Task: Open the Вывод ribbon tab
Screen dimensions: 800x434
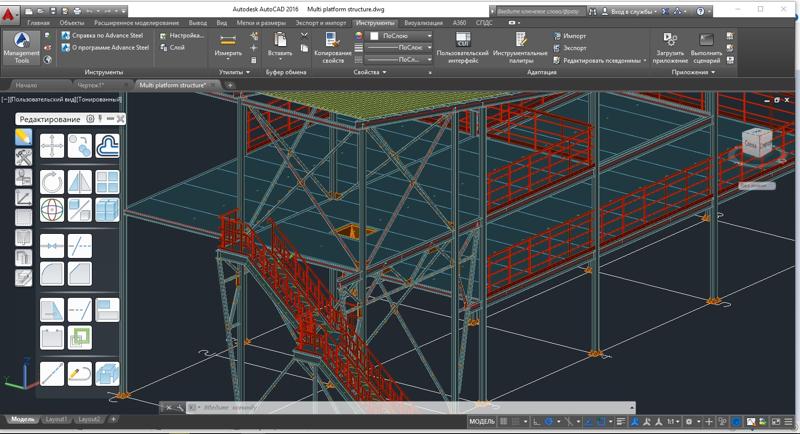Action: pyautogui.click(x=197, y=23)
